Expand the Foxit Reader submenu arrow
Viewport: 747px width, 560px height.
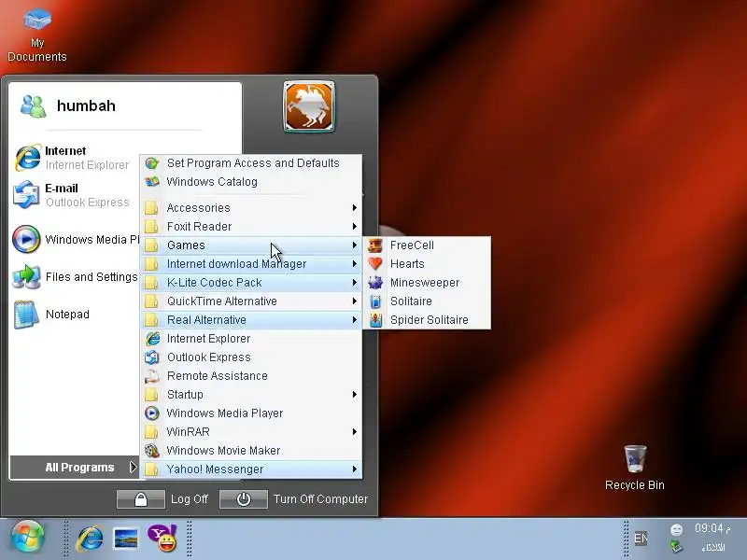pos(355,226)
